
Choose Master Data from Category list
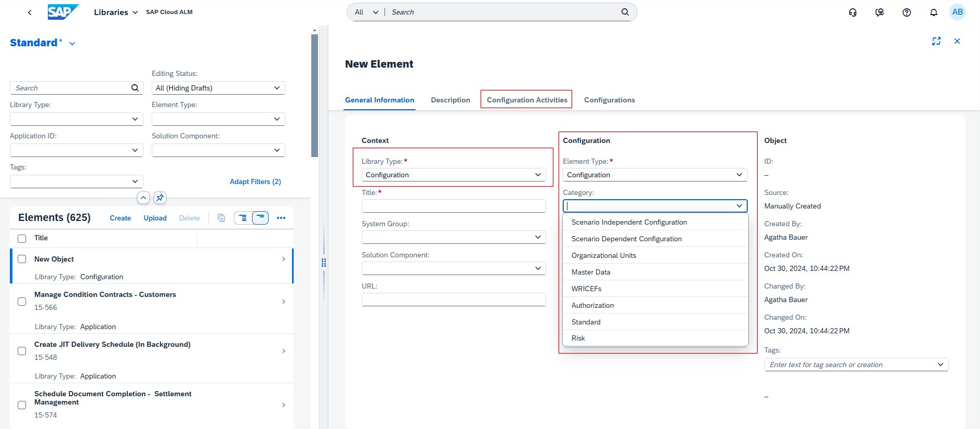click(x=591, y=272)
